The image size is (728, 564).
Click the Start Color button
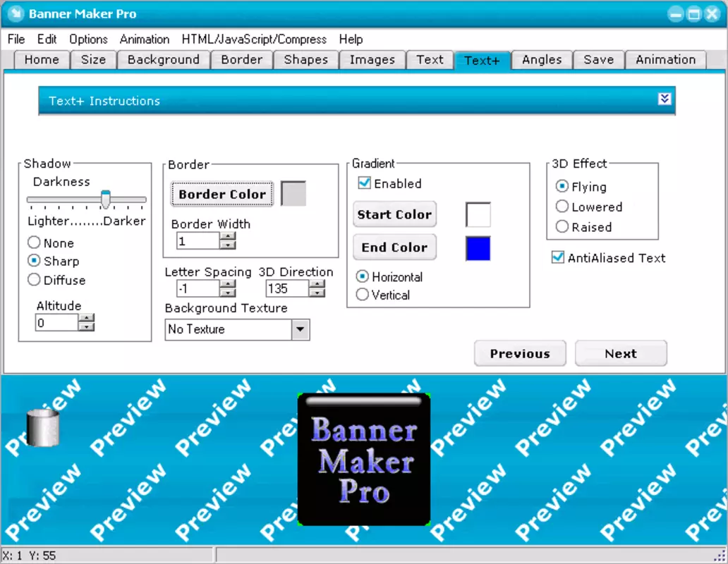point(394,214)
